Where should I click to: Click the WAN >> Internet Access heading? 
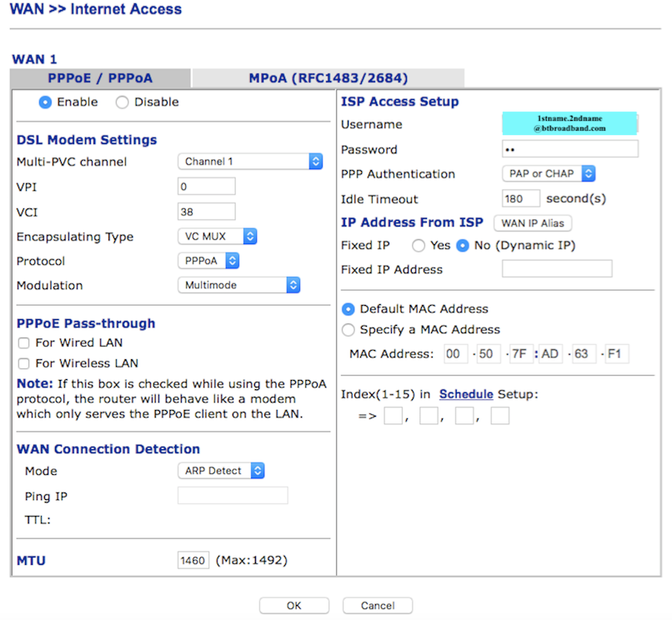(96, 9)
